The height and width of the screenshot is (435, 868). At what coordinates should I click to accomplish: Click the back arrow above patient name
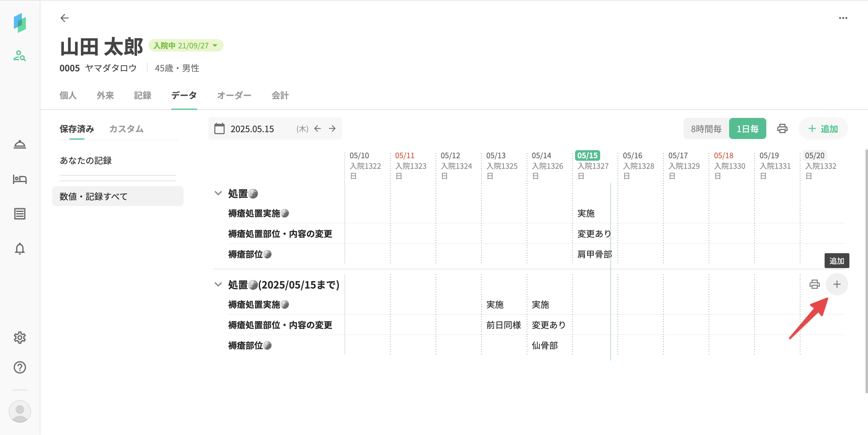[x=64, y=18]
